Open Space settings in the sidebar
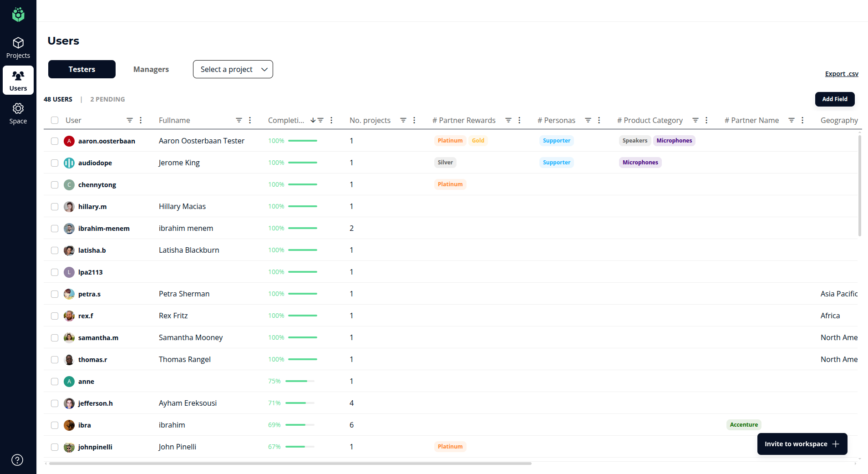 pyautogui.click(x=18, y=113)
